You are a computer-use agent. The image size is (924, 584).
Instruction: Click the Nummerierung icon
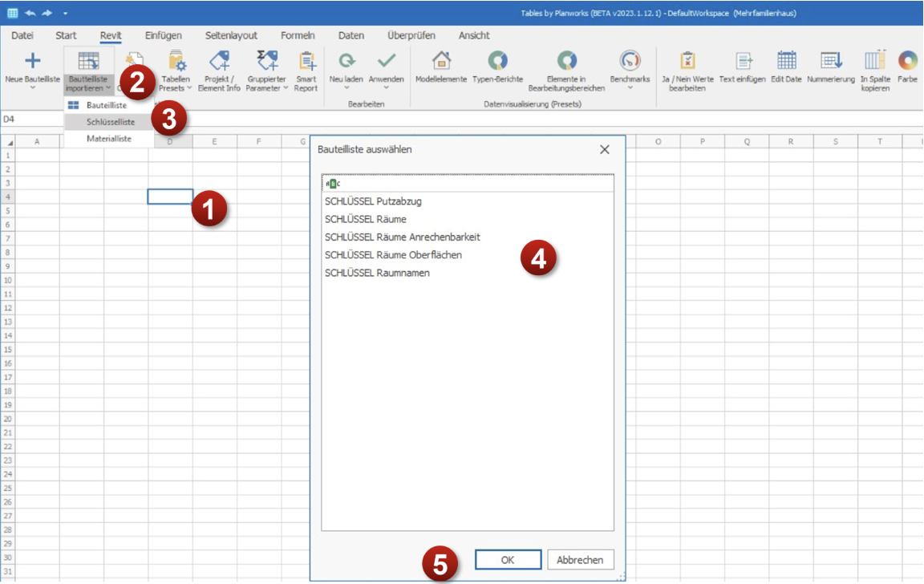(831, 60)
